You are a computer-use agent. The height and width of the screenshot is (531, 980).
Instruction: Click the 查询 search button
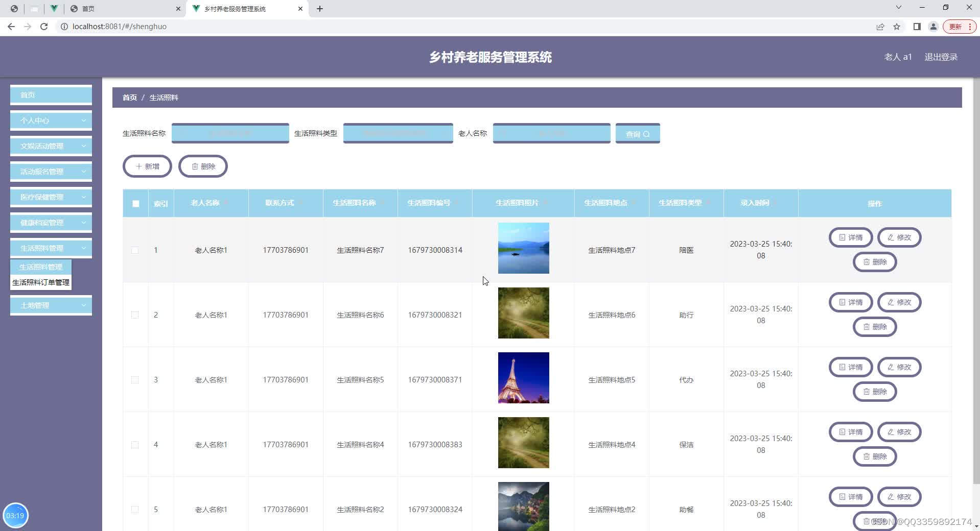[638, 134]
